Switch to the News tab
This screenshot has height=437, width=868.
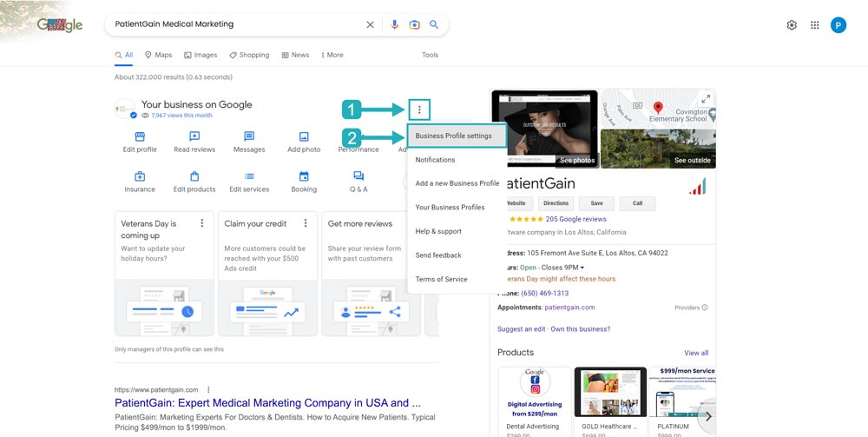[295, 55]
